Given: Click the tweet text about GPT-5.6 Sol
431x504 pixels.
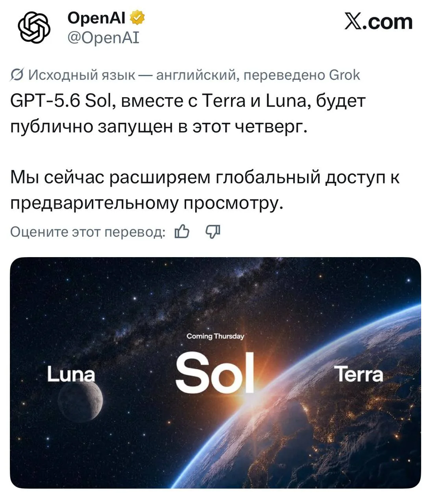Looking at the screenshot, I should 188,113.
